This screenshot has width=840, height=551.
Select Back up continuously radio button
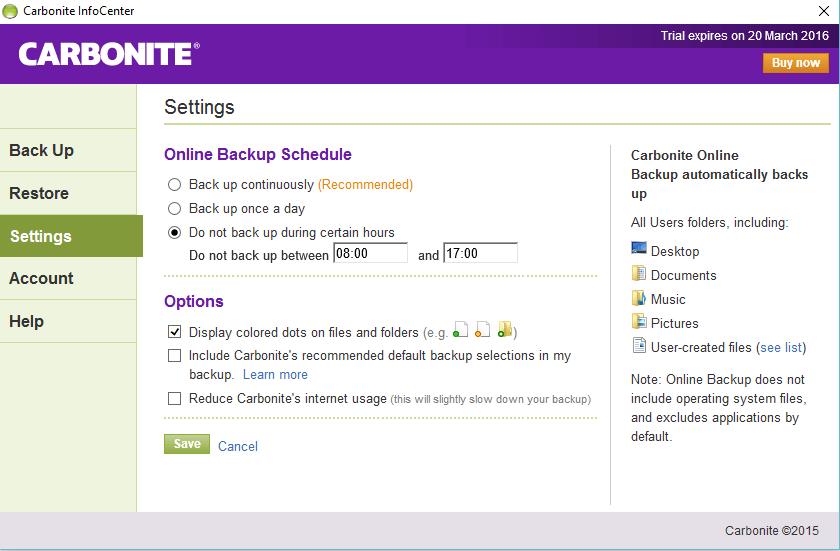pos(174,185)
